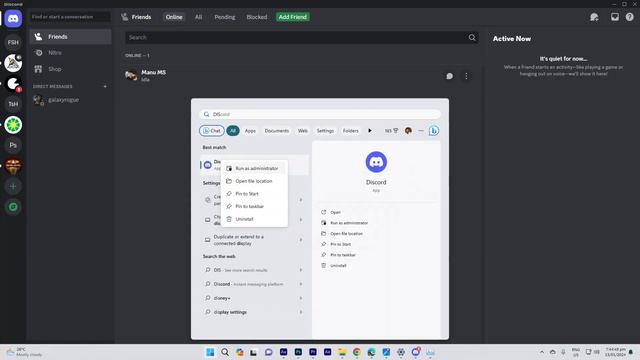Click the Add a Server plus icon

click(x=13, y=187)
